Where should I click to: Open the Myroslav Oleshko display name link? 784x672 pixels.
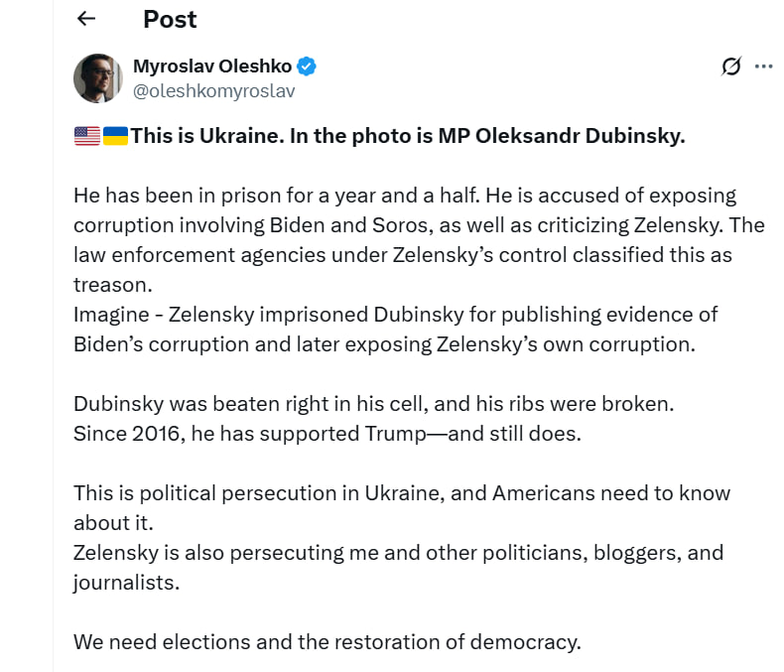[212, 66]
